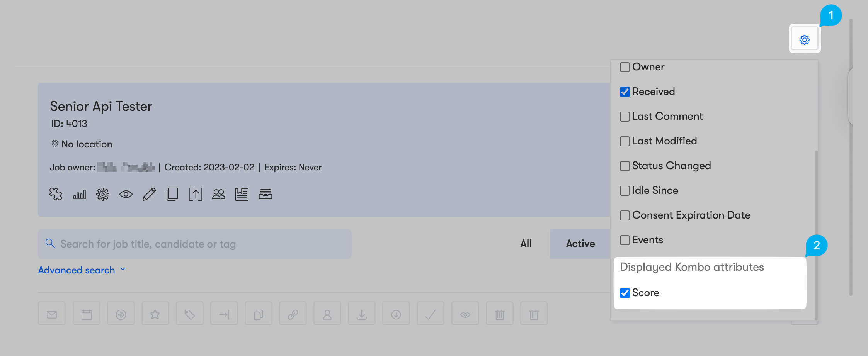Image resolution: width=868 pixels, height=356 pixels.
Task: Enable the Last Comment checkbox
Action: (x=625, y=117)
